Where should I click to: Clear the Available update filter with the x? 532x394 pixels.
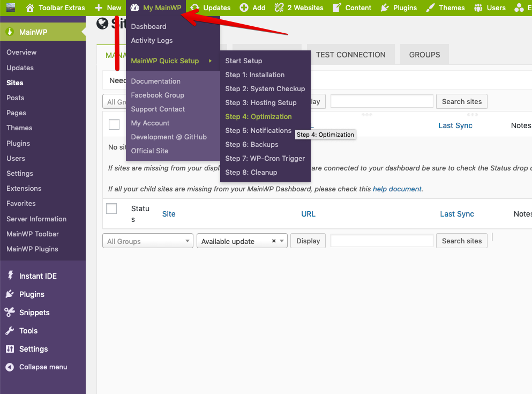pyautogui.click(x=273, y=241)
